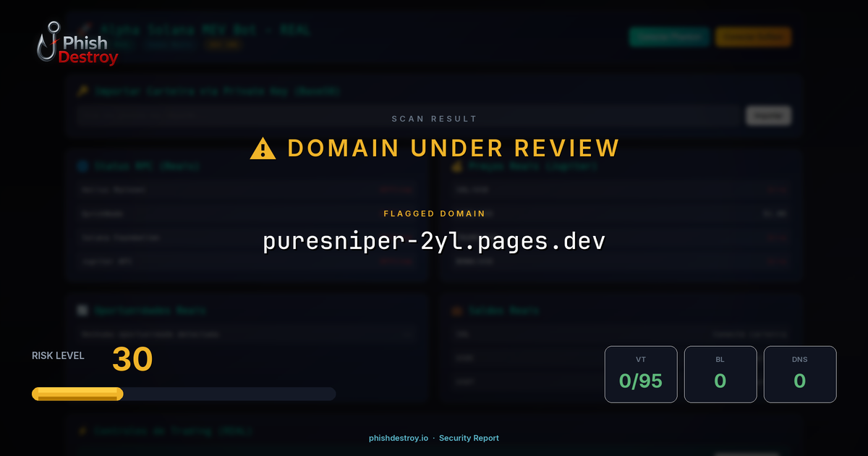This screenshot has height=456, width=868.
Task: Click the orange button at the top right
Action: point(753,37)
